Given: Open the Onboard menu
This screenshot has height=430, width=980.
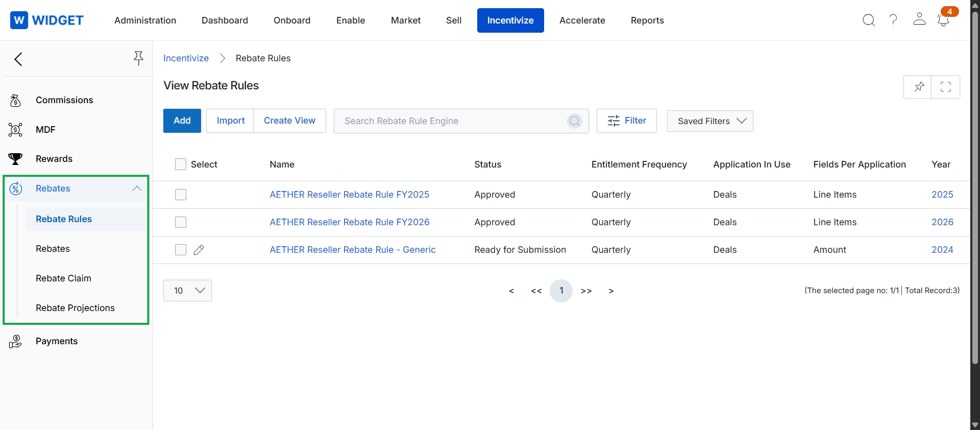Looking at the screenshot, I should (292, 20).
